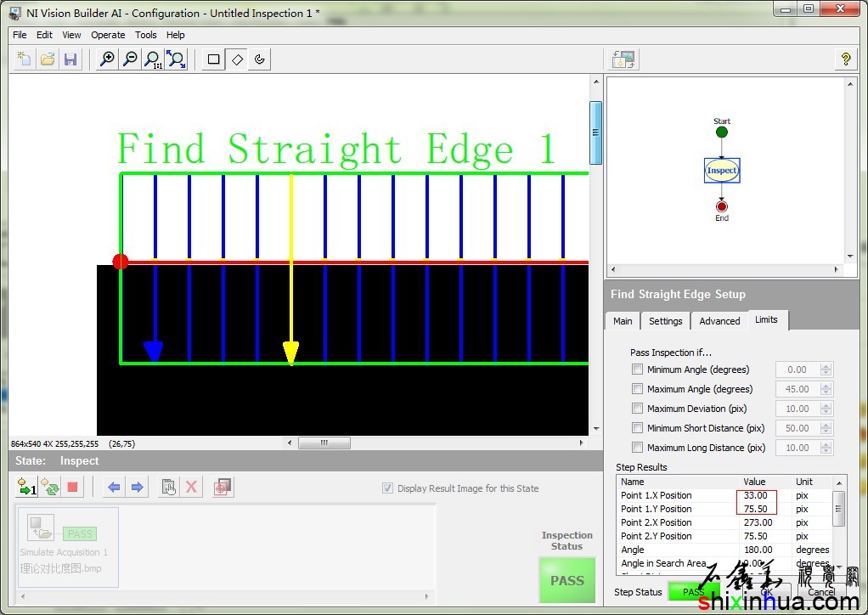Move the step right with the blue arrow
The height and width of the screenshot is (615, 868).
(x=138, y=487)
